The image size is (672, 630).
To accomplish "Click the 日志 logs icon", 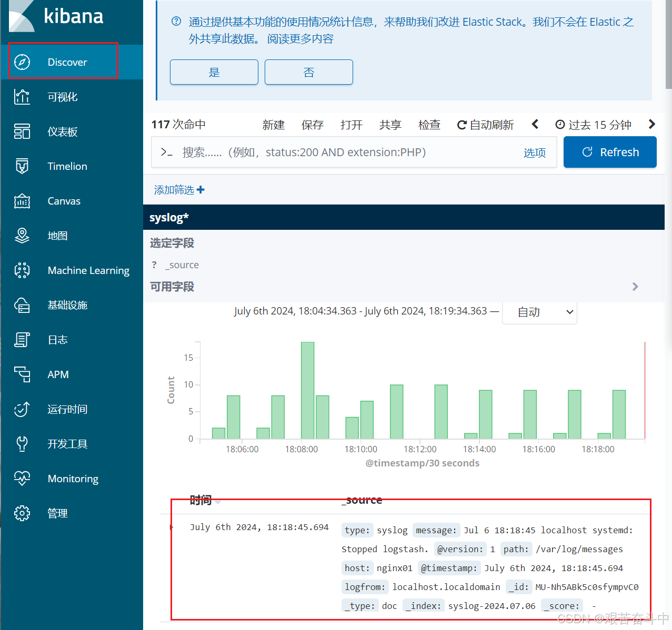I will click(22, 340).
